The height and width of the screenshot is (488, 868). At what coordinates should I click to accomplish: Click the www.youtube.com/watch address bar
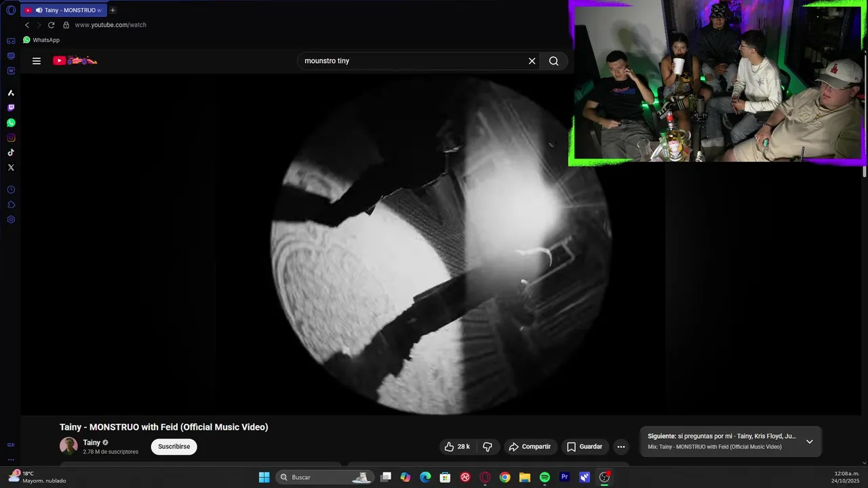(x=111, y=25)
